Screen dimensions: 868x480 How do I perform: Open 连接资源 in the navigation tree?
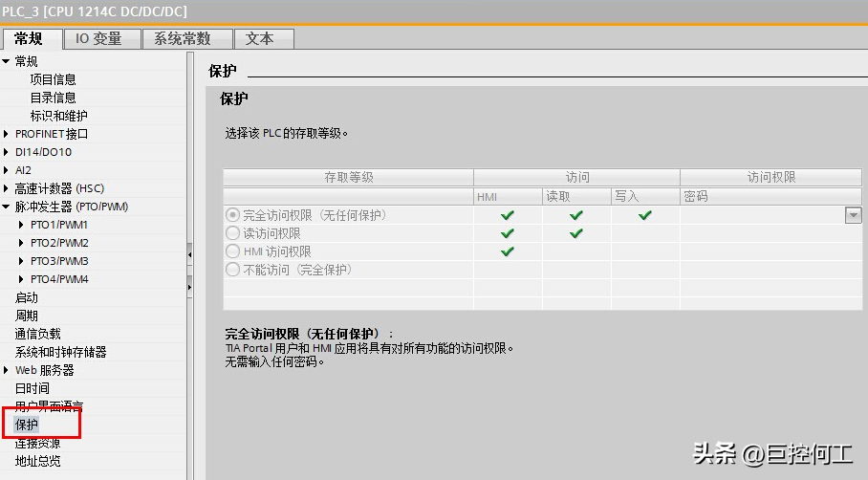click(x=37, y=443)
